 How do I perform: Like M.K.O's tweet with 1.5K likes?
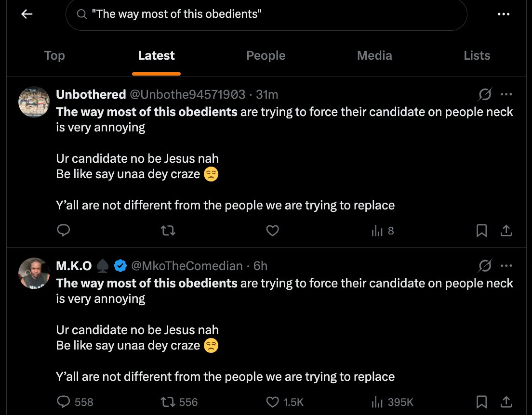[285, 402]
